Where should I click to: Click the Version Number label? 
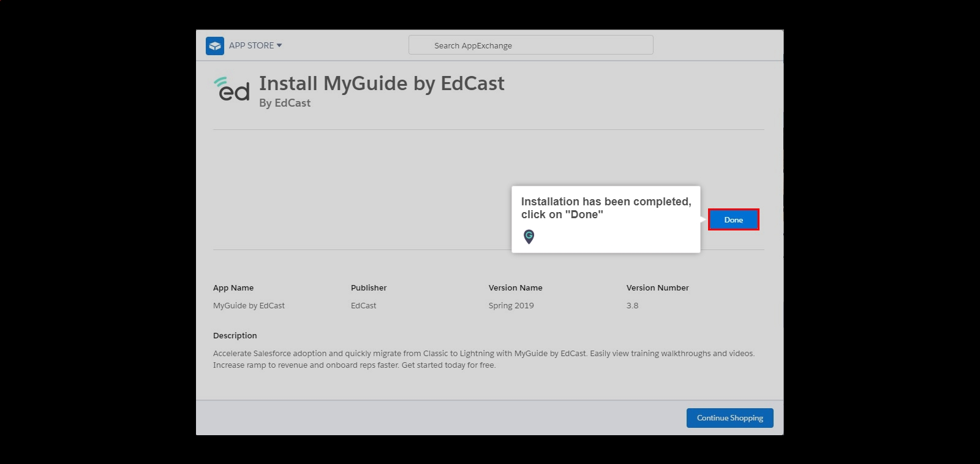pos(658,287)
